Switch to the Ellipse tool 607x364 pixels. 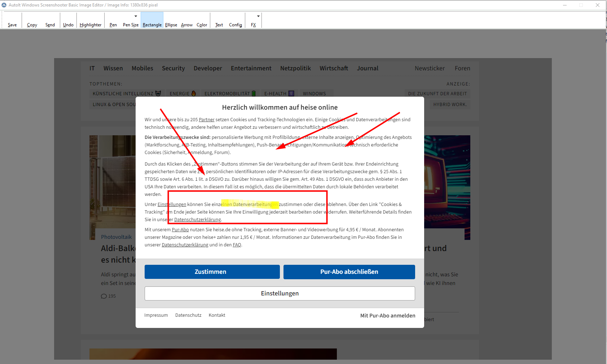(x=171, y=25)
